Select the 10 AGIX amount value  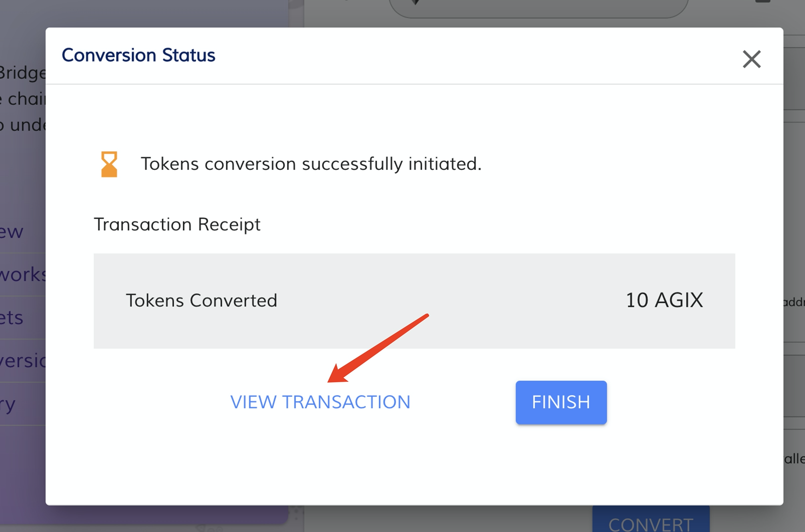tap(664, 300)
